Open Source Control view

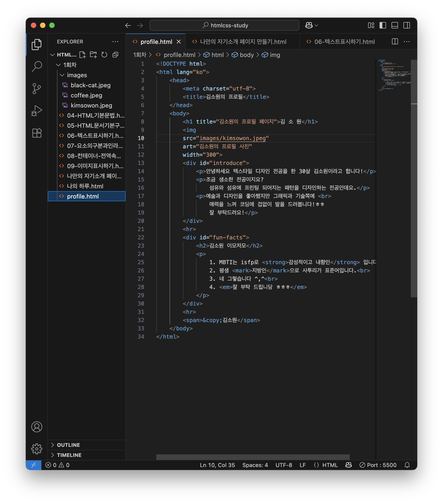[x=37, y=88]
